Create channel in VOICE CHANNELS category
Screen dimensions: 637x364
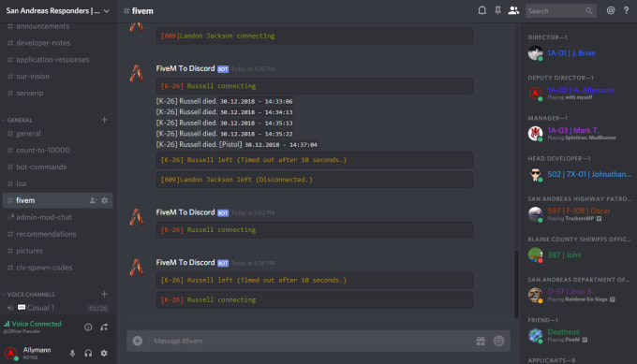click(104, 294)
